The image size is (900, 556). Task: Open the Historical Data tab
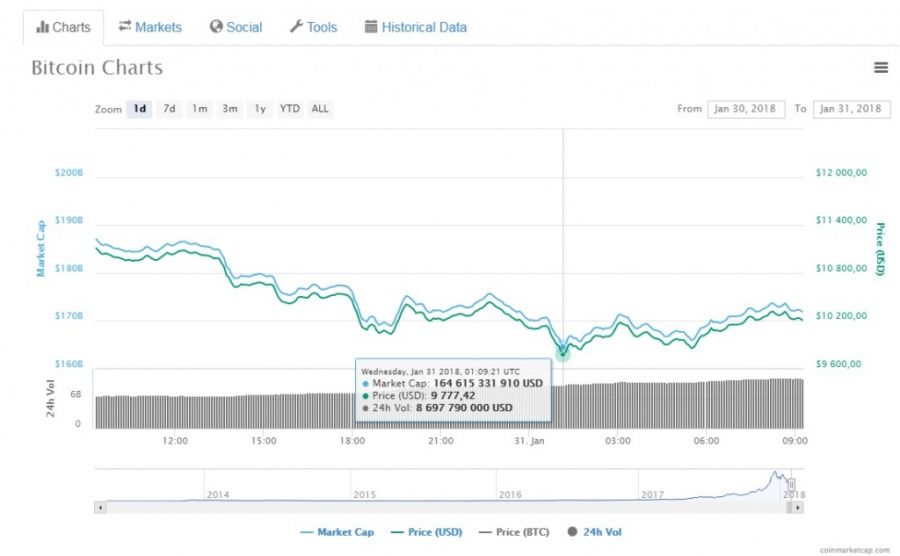(416, 27)
